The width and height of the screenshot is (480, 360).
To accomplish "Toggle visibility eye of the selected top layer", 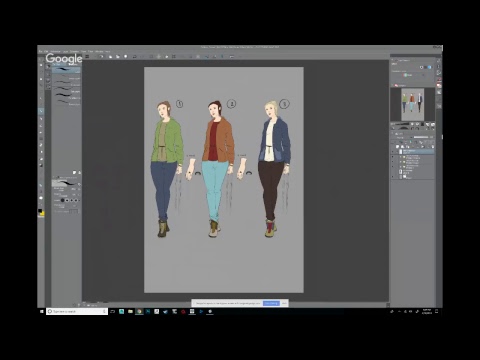I will tap(393, 152).
